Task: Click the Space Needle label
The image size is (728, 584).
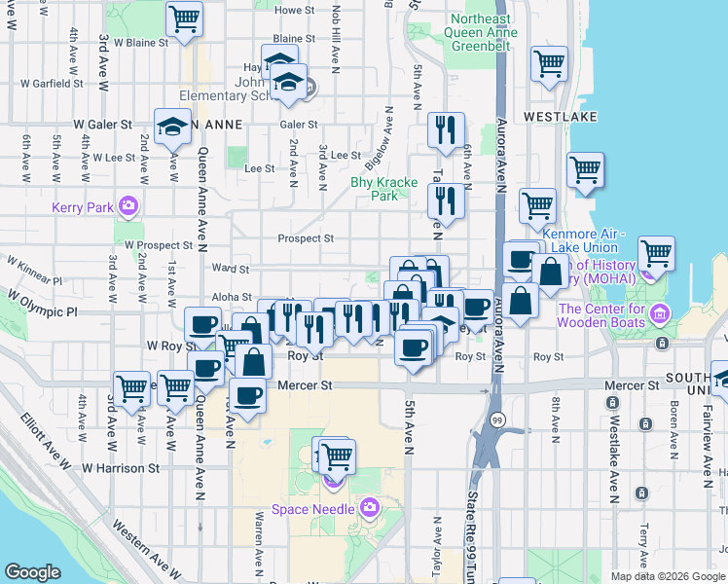Action: (313, 509)
